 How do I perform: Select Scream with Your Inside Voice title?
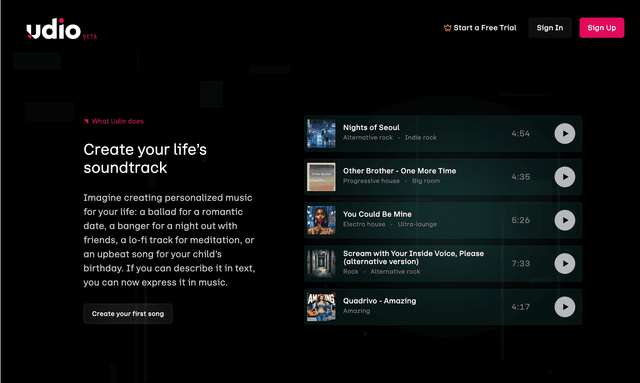pos(413,257)
